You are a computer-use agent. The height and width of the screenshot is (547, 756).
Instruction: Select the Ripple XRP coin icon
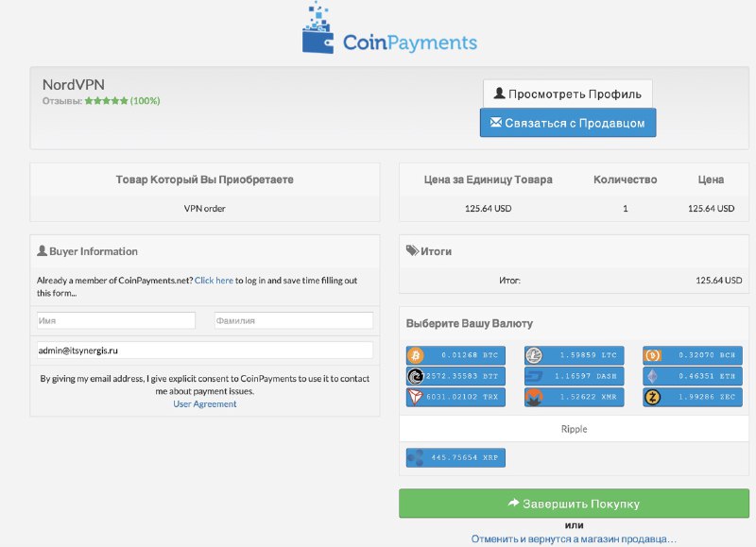pyautogui.click(x=415, y=458)
